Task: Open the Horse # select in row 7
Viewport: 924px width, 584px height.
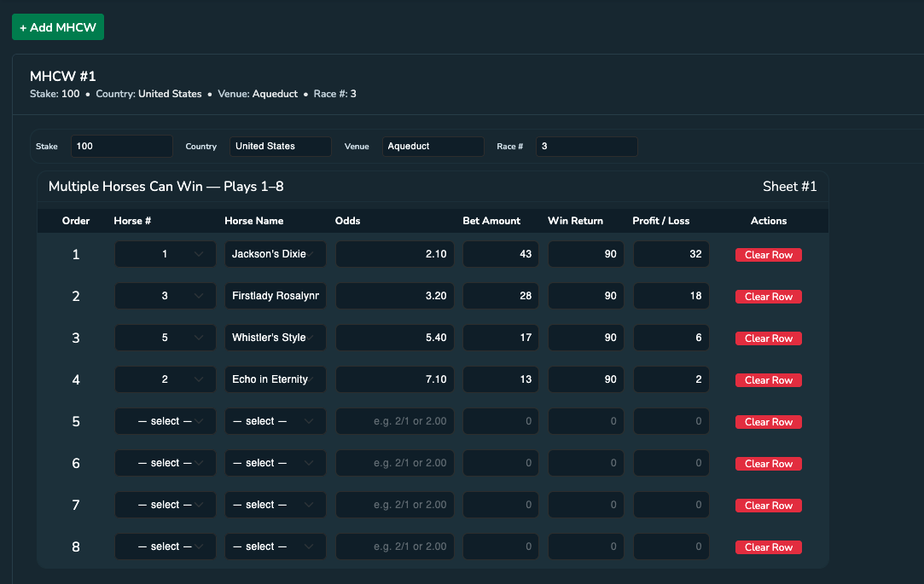Action: tap(165, 504)
